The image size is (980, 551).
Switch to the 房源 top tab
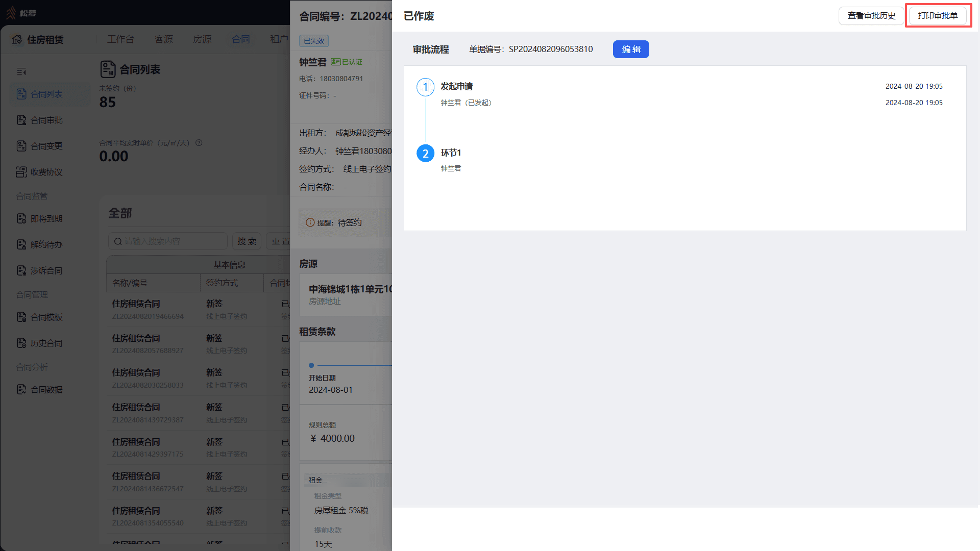[x=202, y=39]
